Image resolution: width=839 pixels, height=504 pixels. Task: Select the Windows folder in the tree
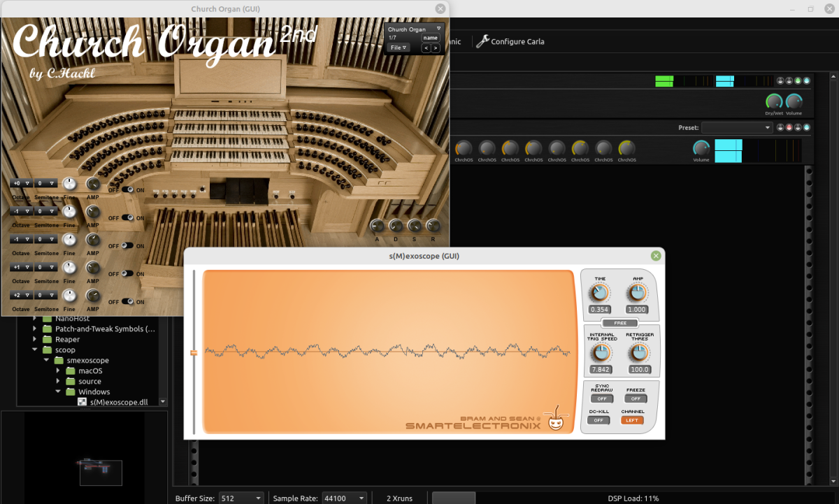coord(94,391)
